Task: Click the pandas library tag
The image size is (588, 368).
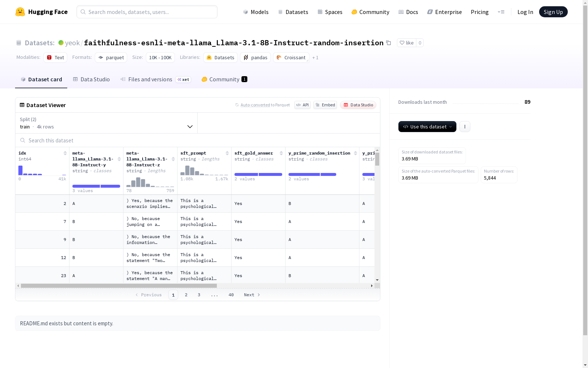Action: click(255, 57)
